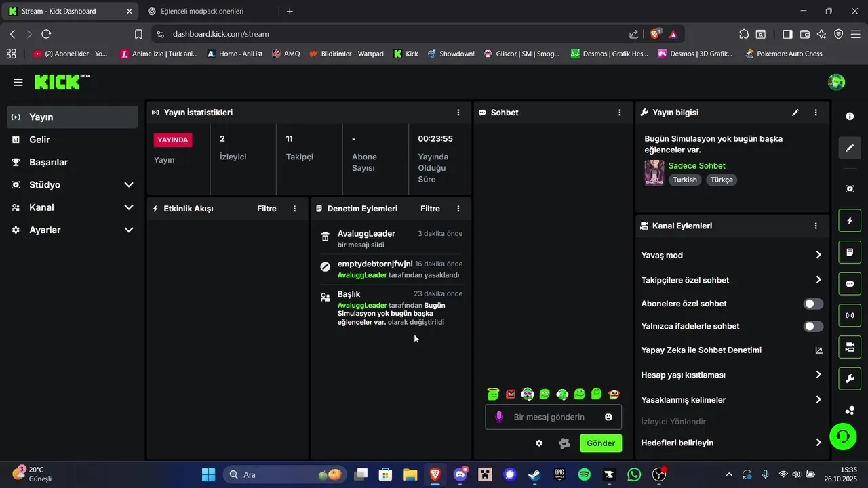Open Steam from the taskbar
This screenshot has width=868, height=488.
pos(534,474)
